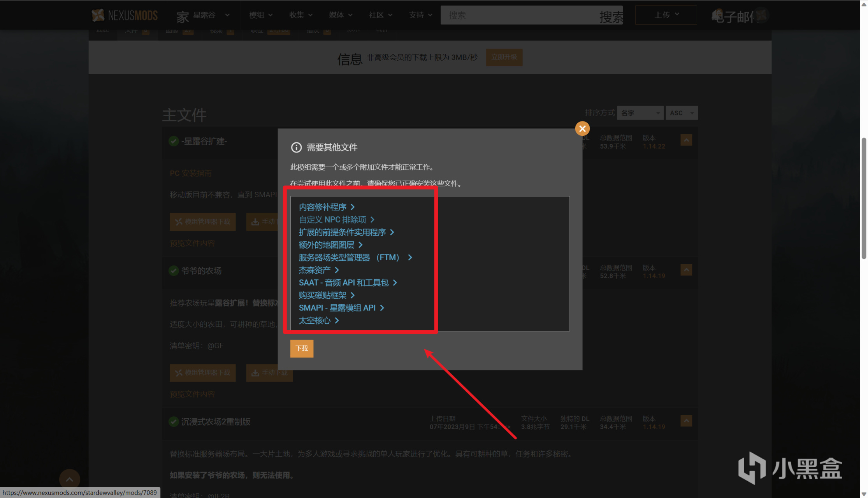Open 预览文件内容 under 爷爷的农场
Image resolution: width=868 pixels, height=498 pixels.
(192, 394)
